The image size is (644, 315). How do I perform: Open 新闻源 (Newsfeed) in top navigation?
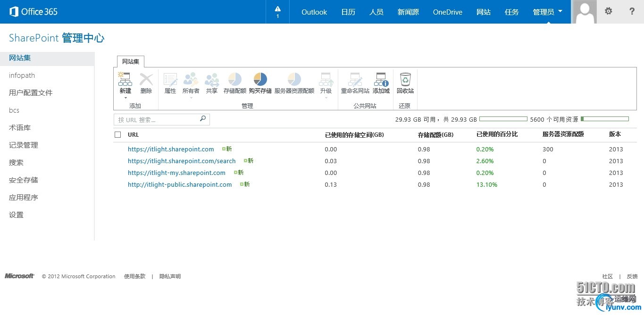[x=409, y=12]
